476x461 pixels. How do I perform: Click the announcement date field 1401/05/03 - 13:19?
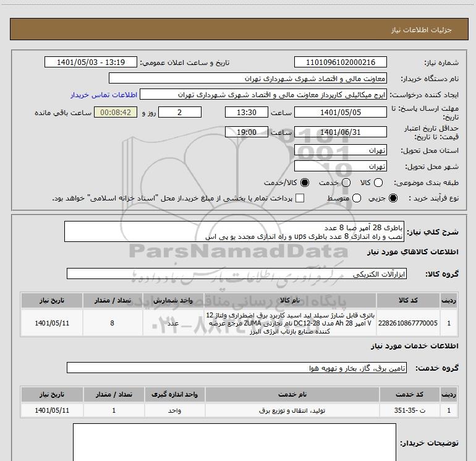[91, 62]
